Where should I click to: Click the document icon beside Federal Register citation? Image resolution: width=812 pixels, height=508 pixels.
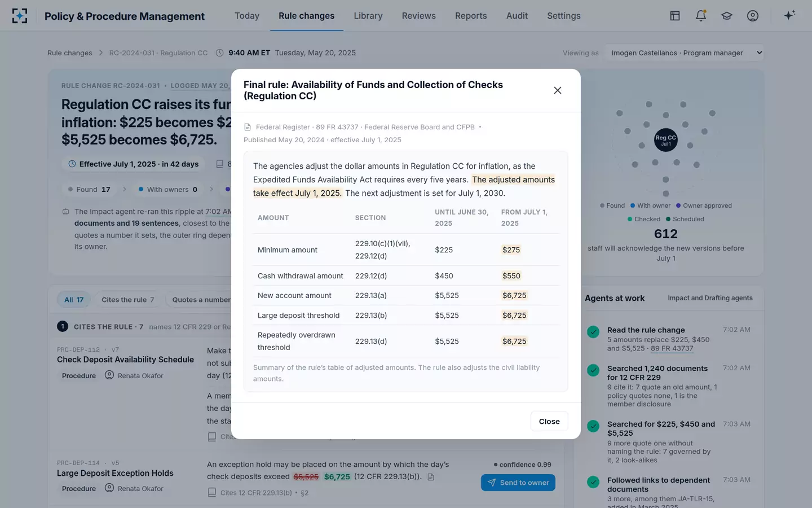(248, 127)
